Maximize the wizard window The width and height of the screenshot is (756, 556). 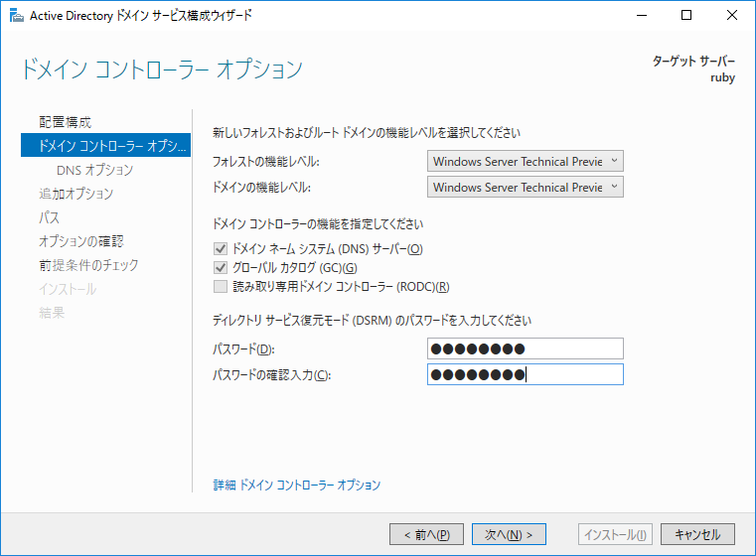(686, 16)
